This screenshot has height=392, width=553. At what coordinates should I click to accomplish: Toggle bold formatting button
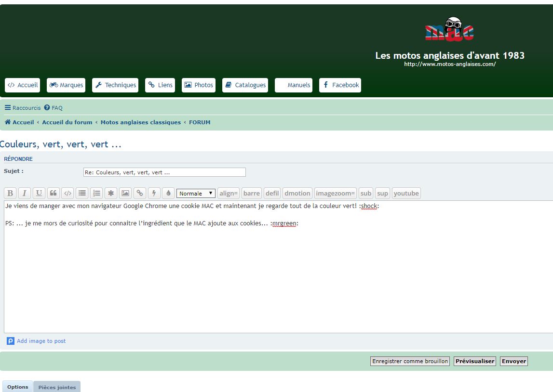click(10, 193)
